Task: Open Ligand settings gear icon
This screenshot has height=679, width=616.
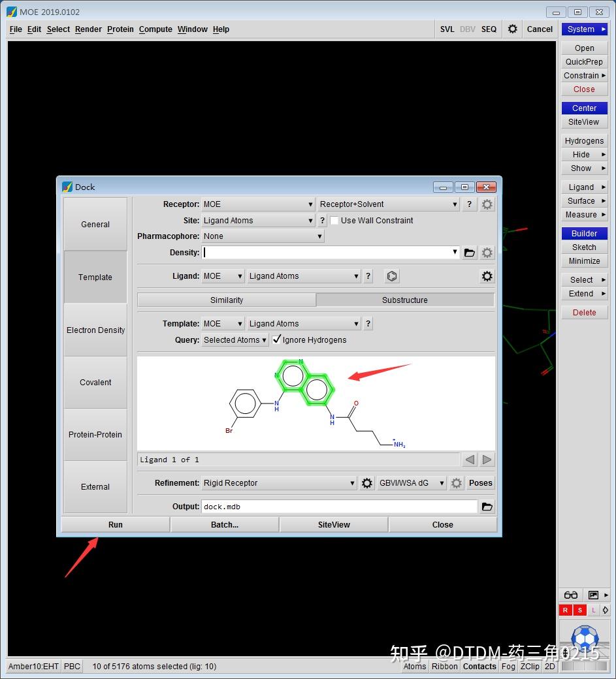Action: pyautogui.click(x=487, y=276)
